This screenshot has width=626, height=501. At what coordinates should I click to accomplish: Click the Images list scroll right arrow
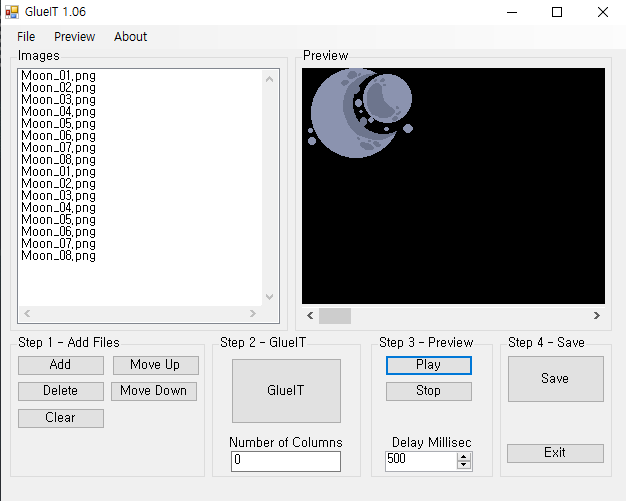click(253, 314)
